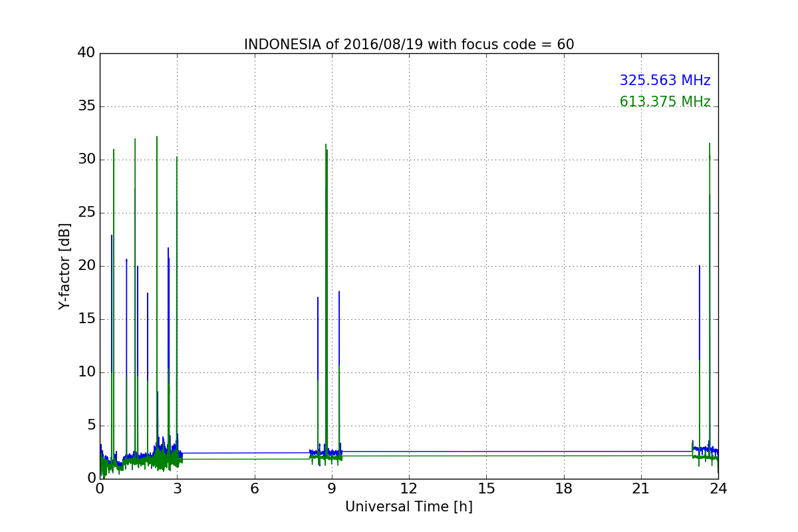Screen dimensions: 798x532
Task: Click the x-axis tick label 9
Action: [x=332, y=489]
